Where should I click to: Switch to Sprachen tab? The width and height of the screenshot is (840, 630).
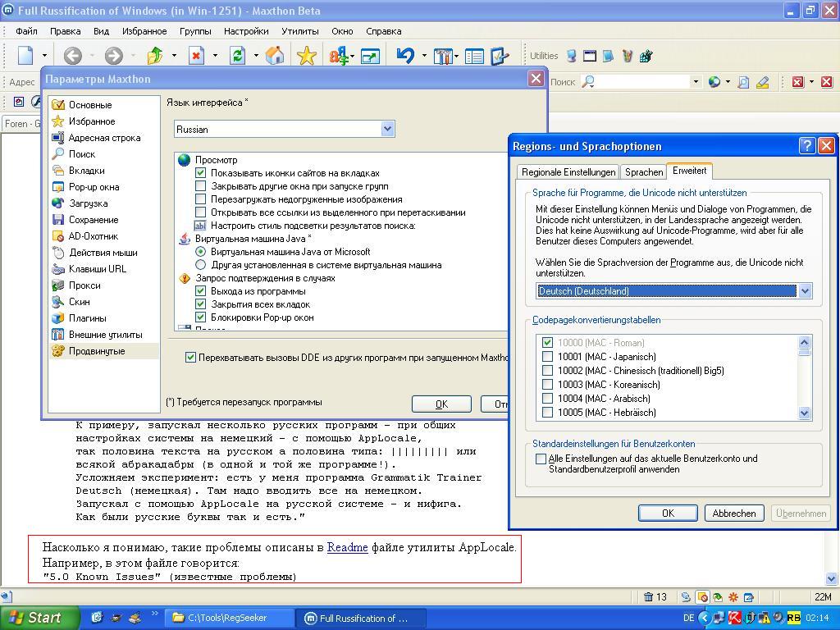[644, 172]
